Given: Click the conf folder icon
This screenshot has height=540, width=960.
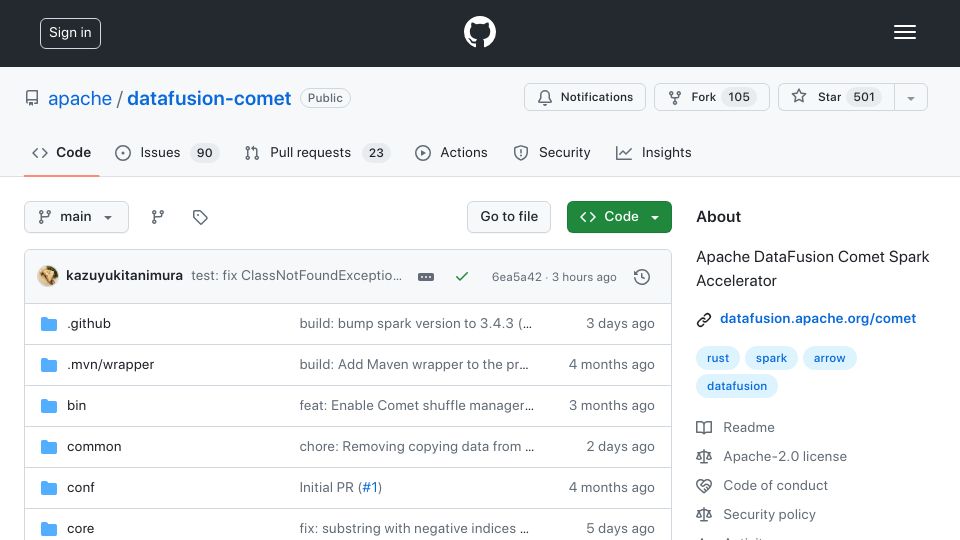Looking at the screenshot, I should click(49, 488).
